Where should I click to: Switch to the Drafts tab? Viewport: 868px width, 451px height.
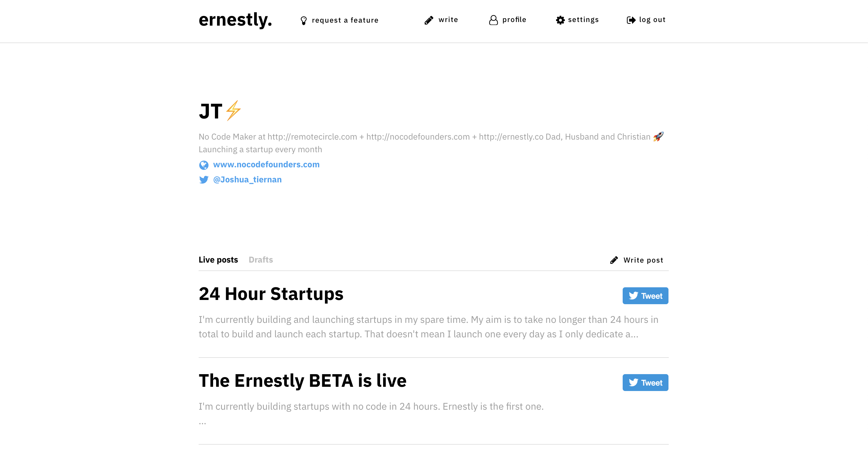click(x=260, y=260)
